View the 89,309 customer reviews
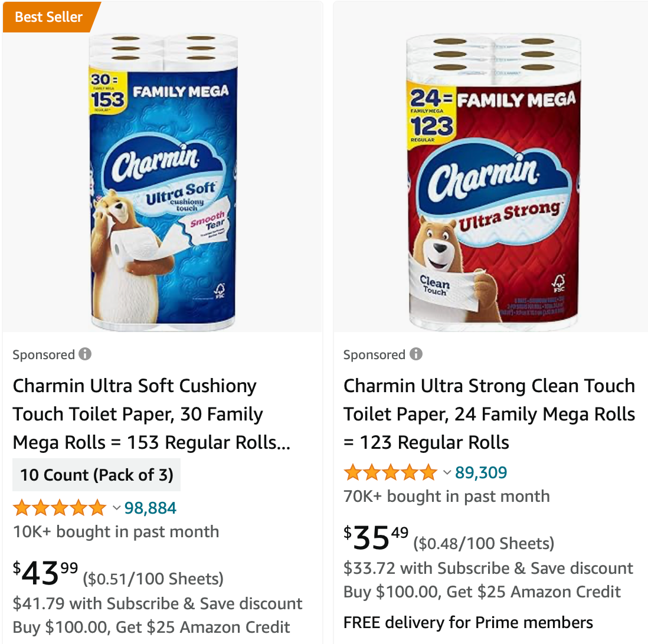This screenshot has width=648, height=644. 481,472
